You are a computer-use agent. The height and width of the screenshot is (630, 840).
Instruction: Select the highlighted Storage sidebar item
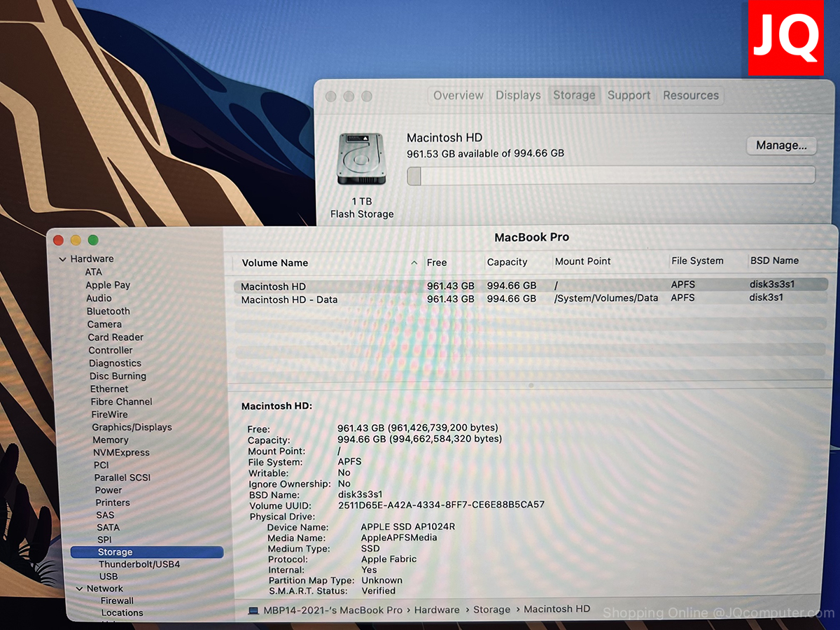pyautogui.click(x=147, y=552)
